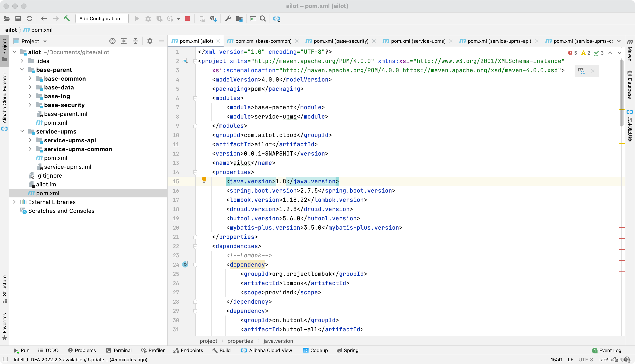Click the locate file target icon in Project panel
This screenshot has height=364, width=635.
tap(112, 41)
